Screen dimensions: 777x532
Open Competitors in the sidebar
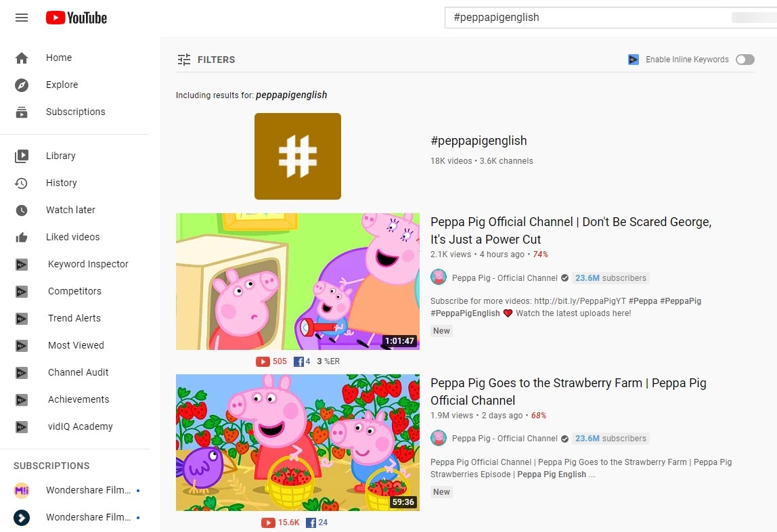point(74,291)
